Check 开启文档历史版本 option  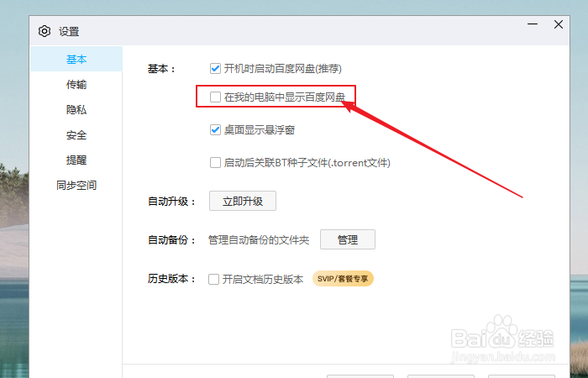coord(213,280)
